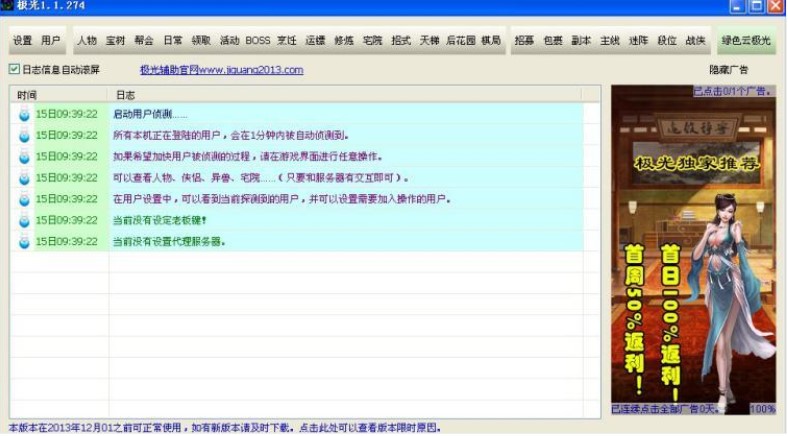788x436 pixels.
Task: Select the BOSS toolbar item
Action: [x=258, y=41]
